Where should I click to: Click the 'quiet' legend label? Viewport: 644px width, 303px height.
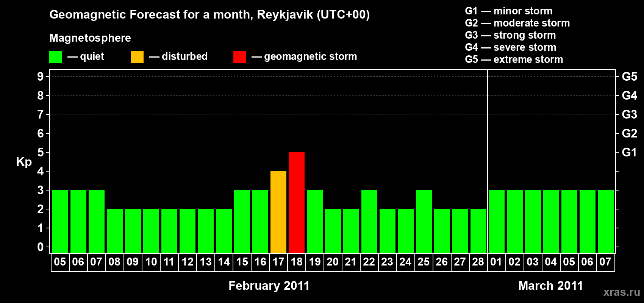(92, 56)
